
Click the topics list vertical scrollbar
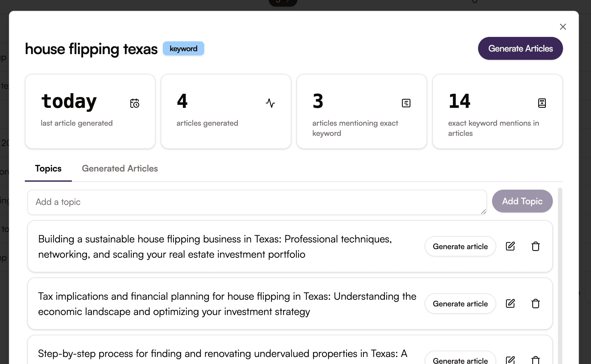pos(560,276)
